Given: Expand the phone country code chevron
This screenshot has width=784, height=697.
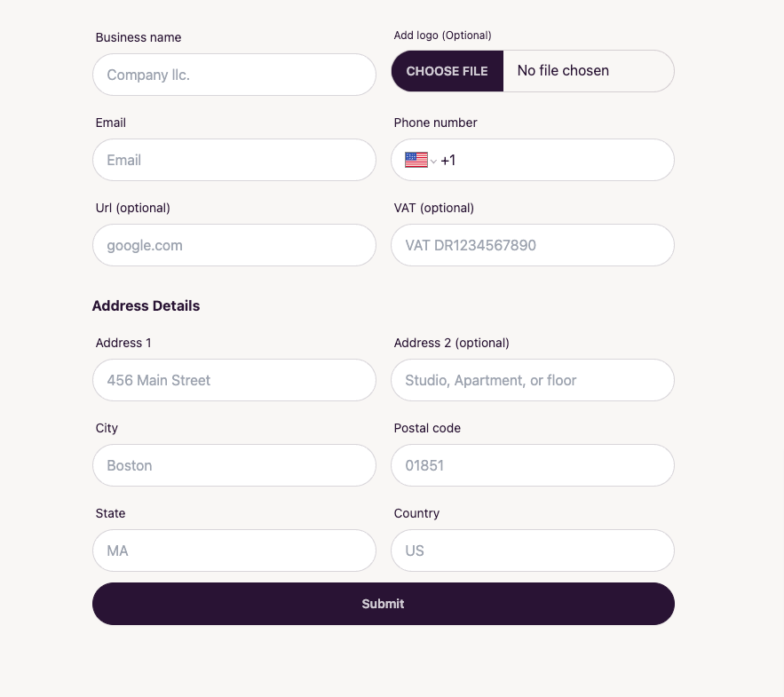Looking at the screenshot, I should [433, 161].
